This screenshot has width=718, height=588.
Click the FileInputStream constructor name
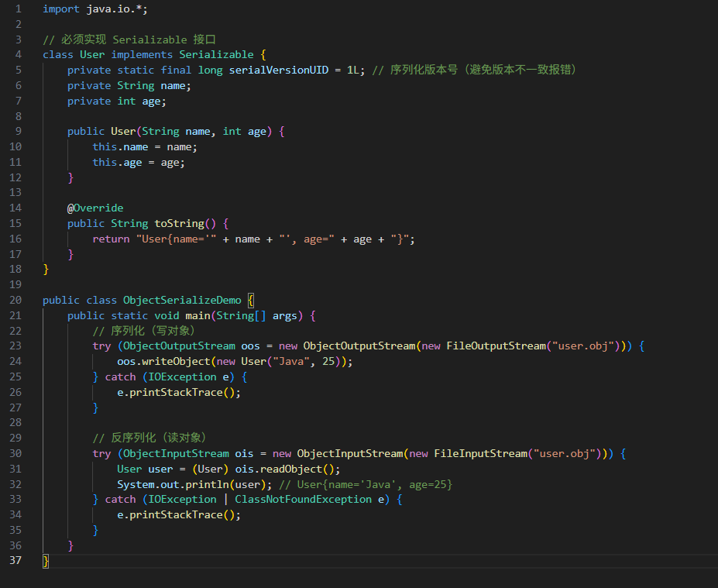click(480, 454)
